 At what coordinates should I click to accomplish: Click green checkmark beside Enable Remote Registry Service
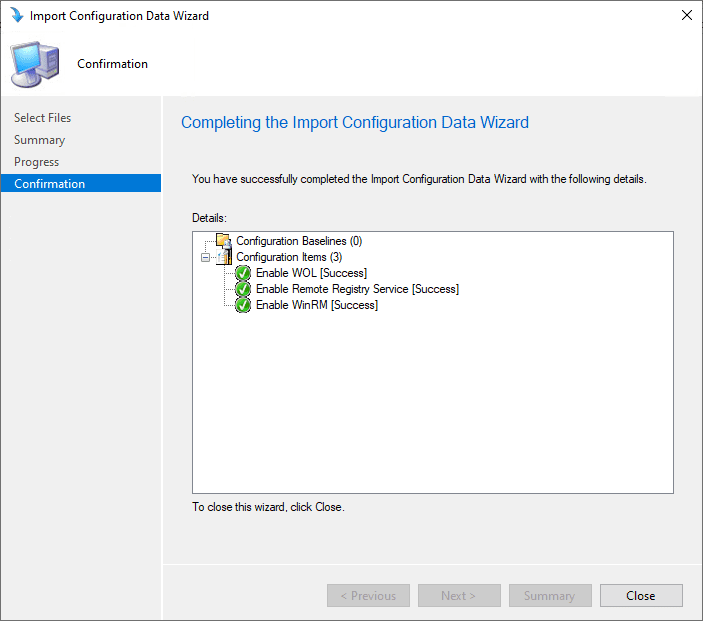[243, 289]
